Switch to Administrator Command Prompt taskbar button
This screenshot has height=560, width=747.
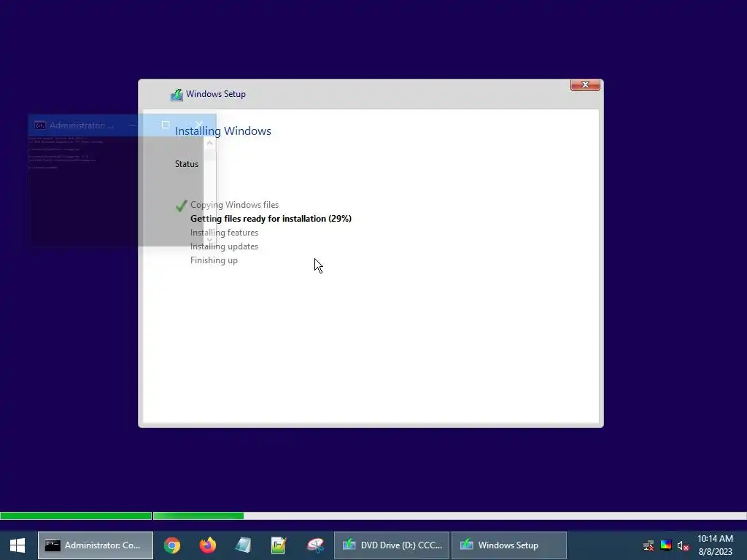(96, 545)
